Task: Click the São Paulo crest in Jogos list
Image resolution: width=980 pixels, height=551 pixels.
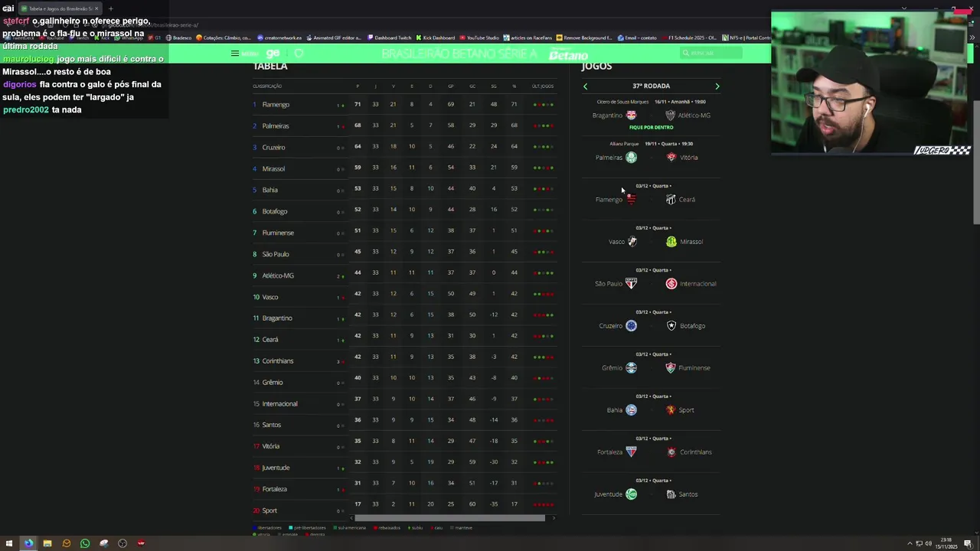Action: pyautogui.click(x=631, y=284)
